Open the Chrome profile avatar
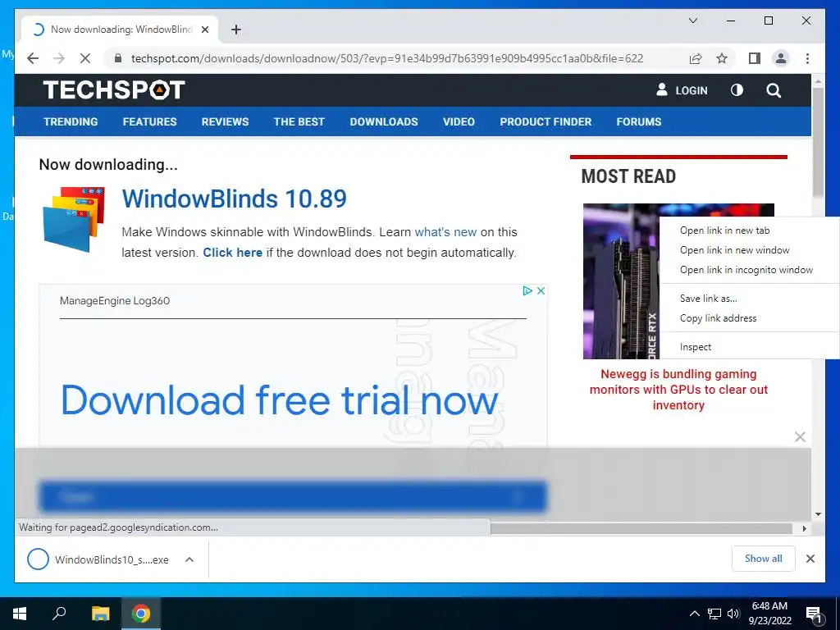Screen dimensions: 840x630 pos(781,58)
